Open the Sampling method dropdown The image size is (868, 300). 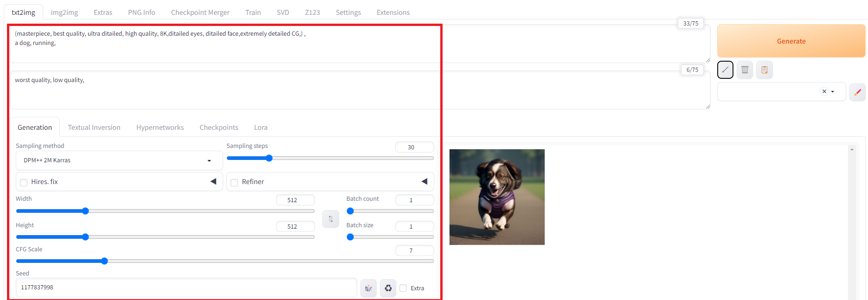point(119,160)
